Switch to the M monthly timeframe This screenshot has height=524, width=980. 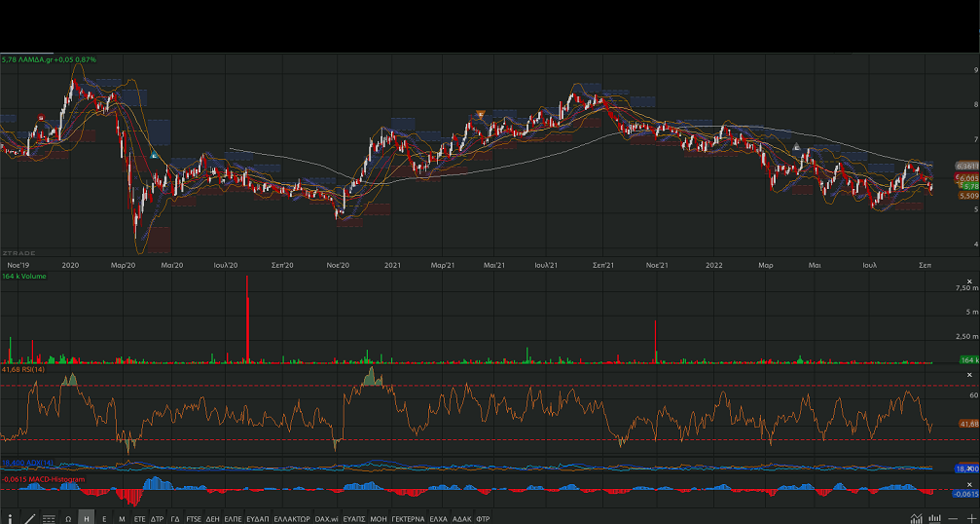[x=122, y=518]
